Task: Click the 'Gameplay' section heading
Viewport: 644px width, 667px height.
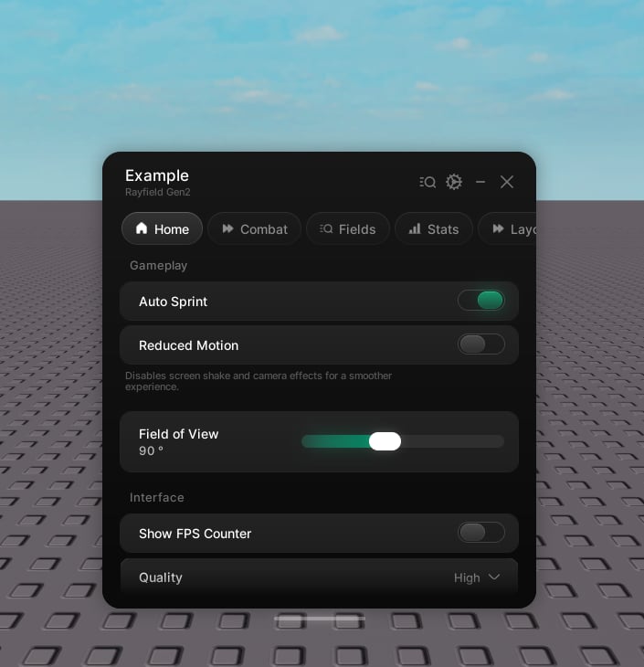Action: click(x=158, y=266)
